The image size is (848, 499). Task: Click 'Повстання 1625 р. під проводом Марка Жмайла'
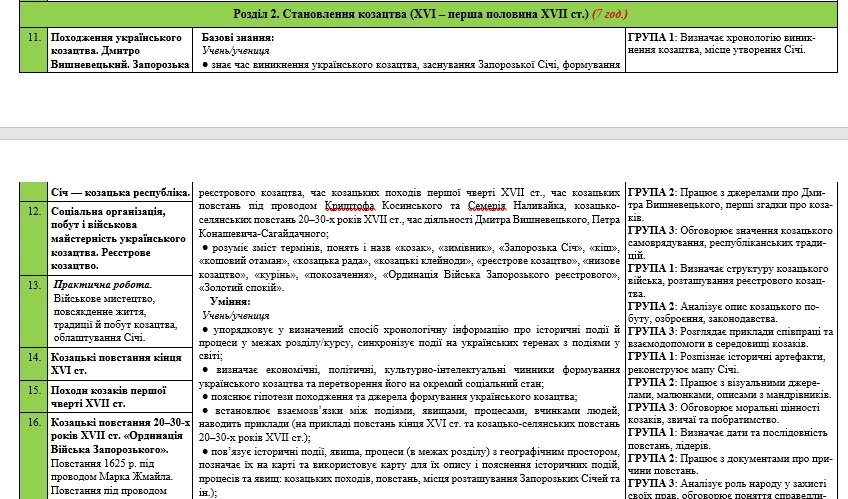coord(111,470)
